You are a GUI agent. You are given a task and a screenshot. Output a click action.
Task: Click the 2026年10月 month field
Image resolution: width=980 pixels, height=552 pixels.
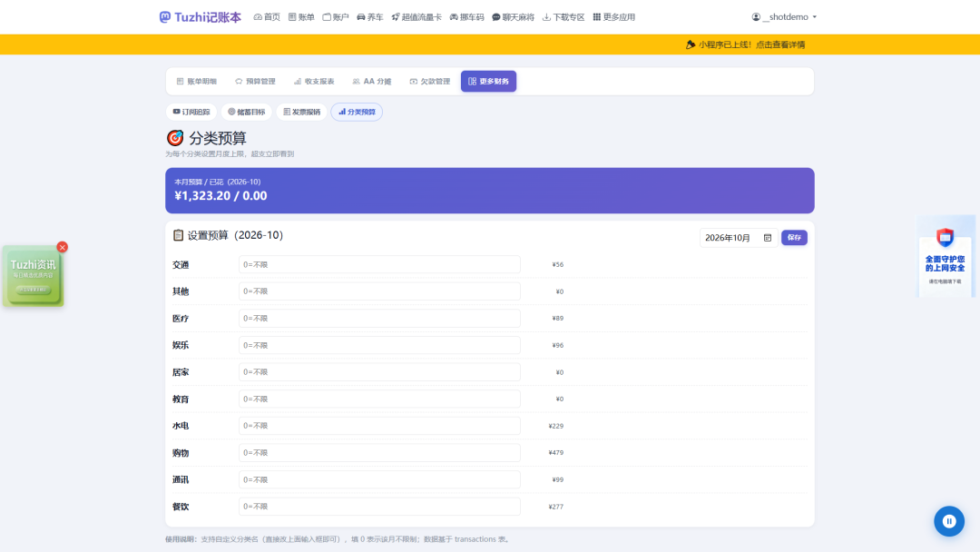pyautogui.click(x=738, y=238)
